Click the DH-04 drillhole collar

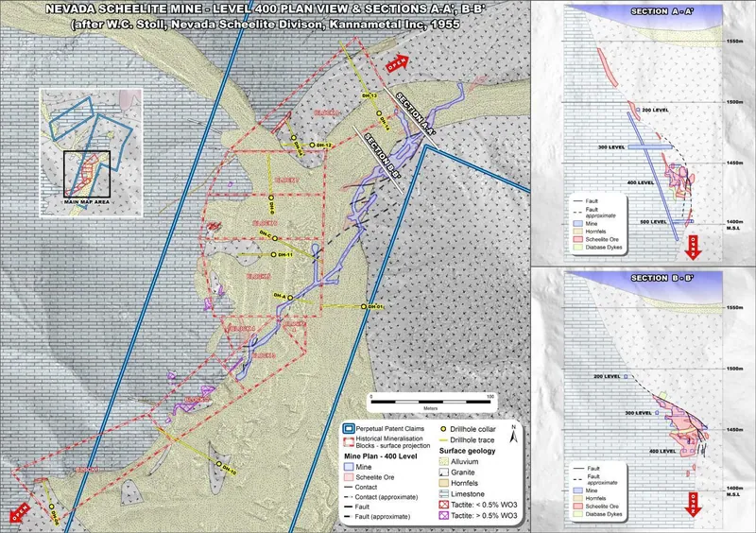tap(294, 138)
